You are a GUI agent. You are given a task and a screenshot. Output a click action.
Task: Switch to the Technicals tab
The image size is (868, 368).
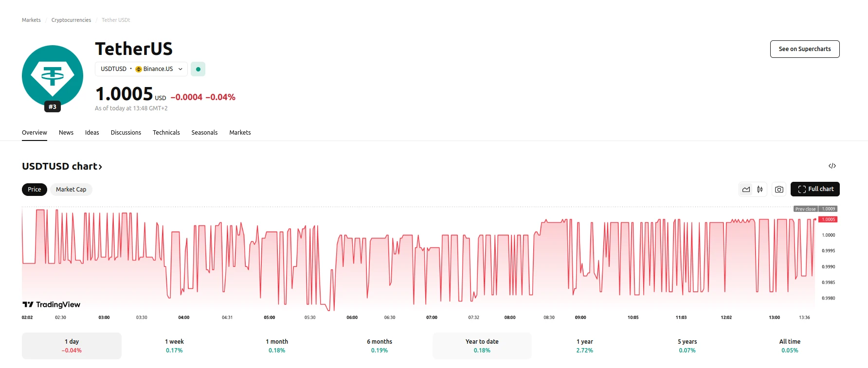(x=166, y=133)
